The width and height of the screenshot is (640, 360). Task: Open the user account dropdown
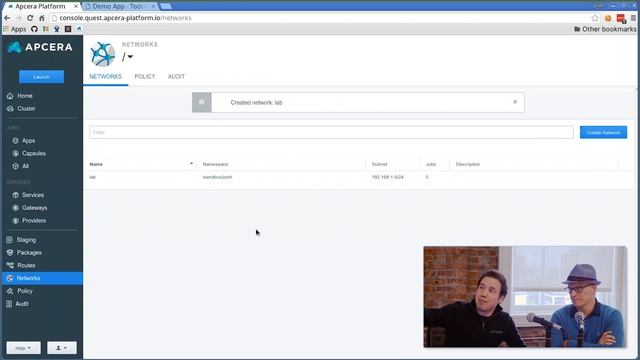62,348
